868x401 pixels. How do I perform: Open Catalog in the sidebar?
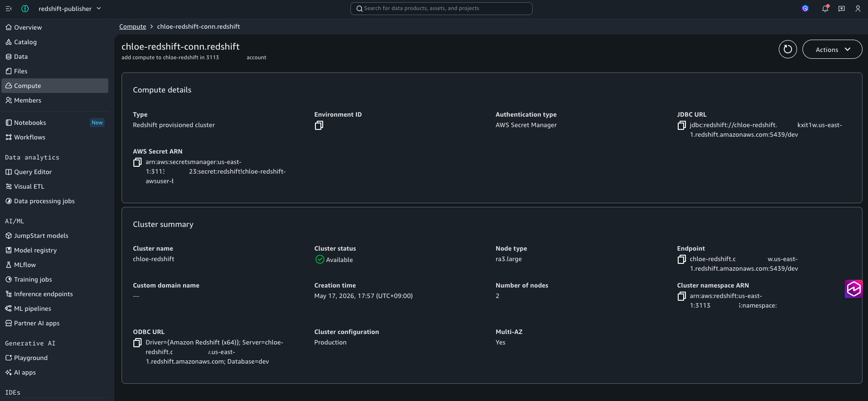coord(55,42)
